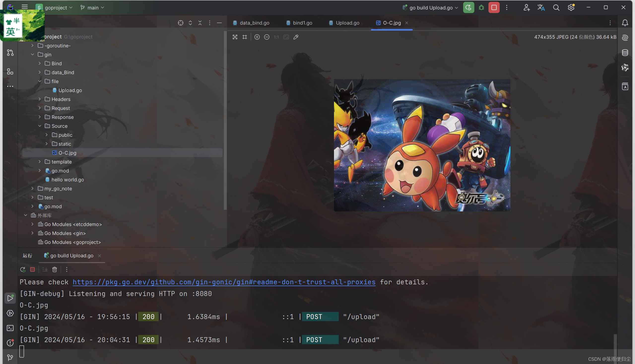Collapse the file folder
The height and width of the screenshot is (364, 635).
click(x=39, y=81)
